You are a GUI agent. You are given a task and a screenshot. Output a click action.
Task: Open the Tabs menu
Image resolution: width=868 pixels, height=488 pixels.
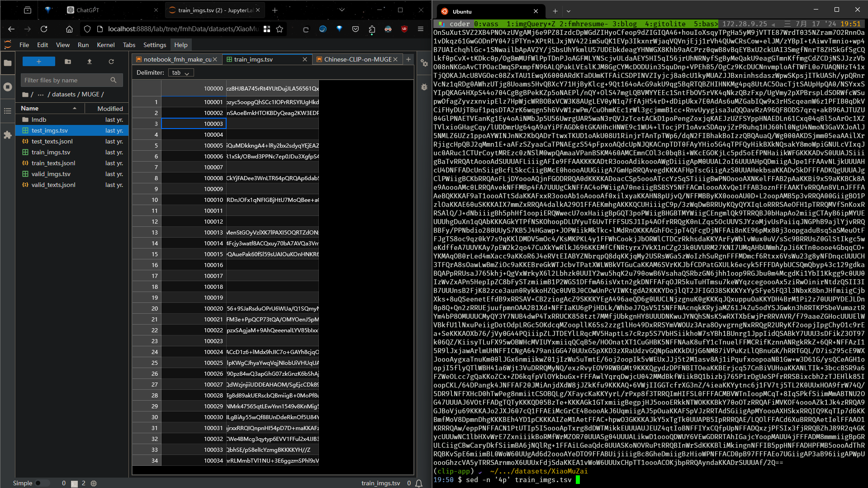coord(129,45)
